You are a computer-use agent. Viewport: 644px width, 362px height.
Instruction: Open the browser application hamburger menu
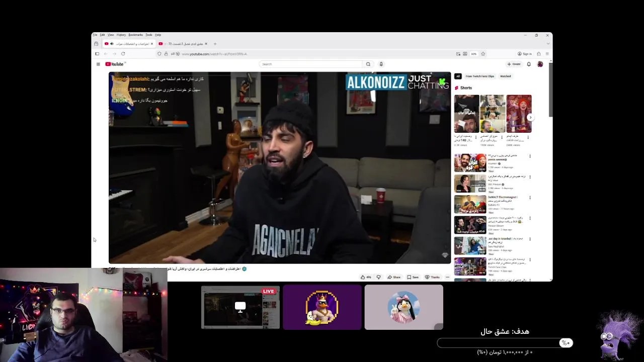(x=547, y=54)
